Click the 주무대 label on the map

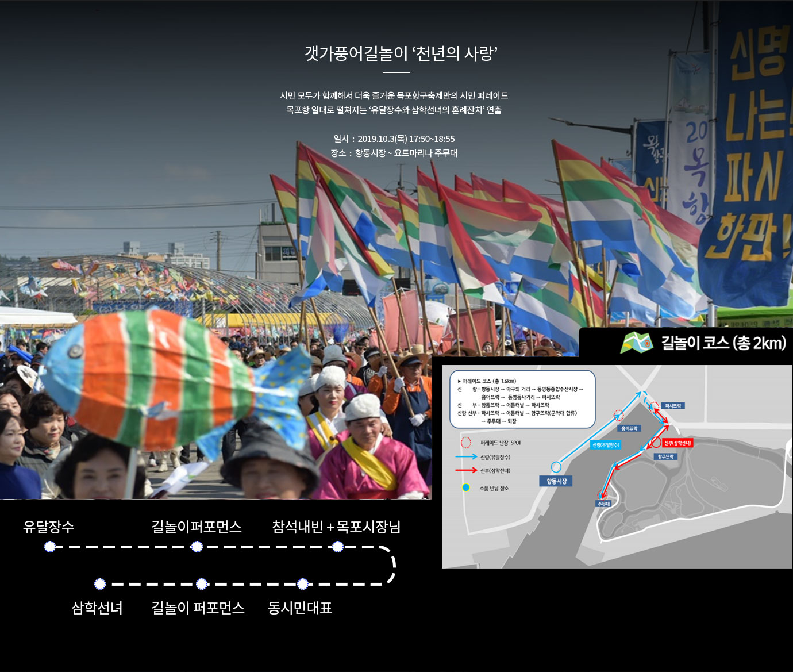603,504
